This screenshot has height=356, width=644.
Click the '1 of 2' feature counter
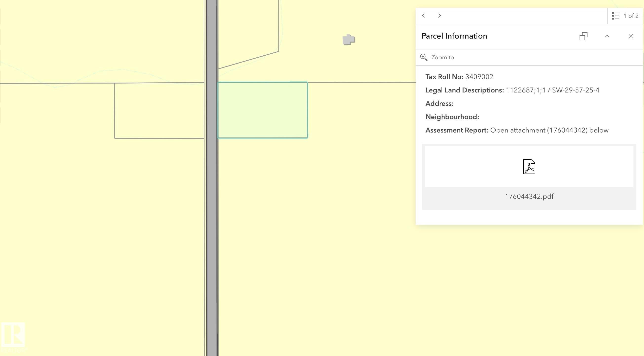point(631,16)
